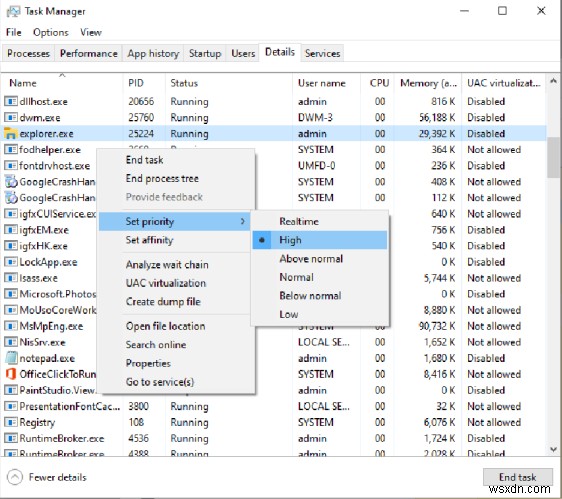Click the igfxEM.exe process icon
The width and height of the screenshot is (562, 499).
[10, 230]
